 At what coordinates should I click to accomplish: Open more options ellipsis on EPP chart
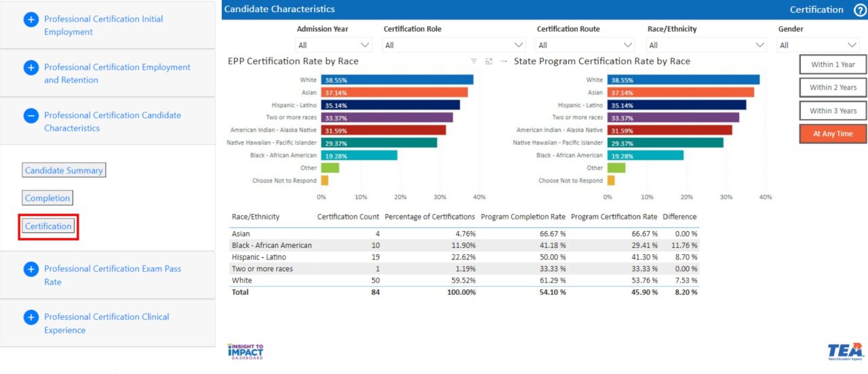point(504,61)
